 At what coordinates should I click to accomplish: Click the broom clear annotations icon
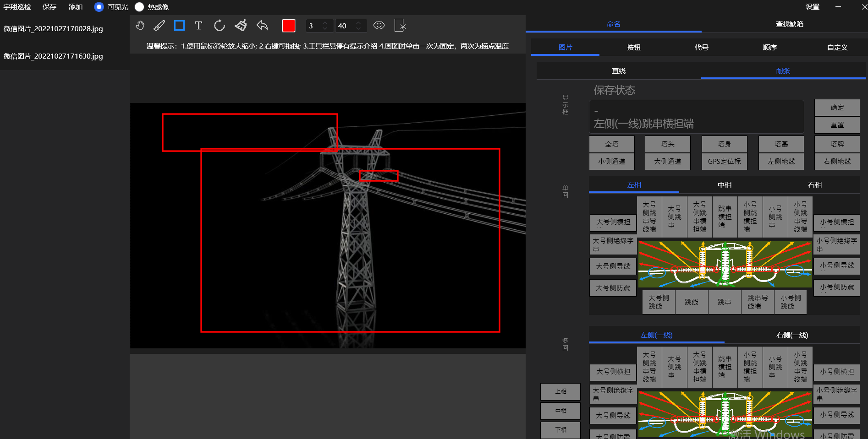tap(241, 26)
